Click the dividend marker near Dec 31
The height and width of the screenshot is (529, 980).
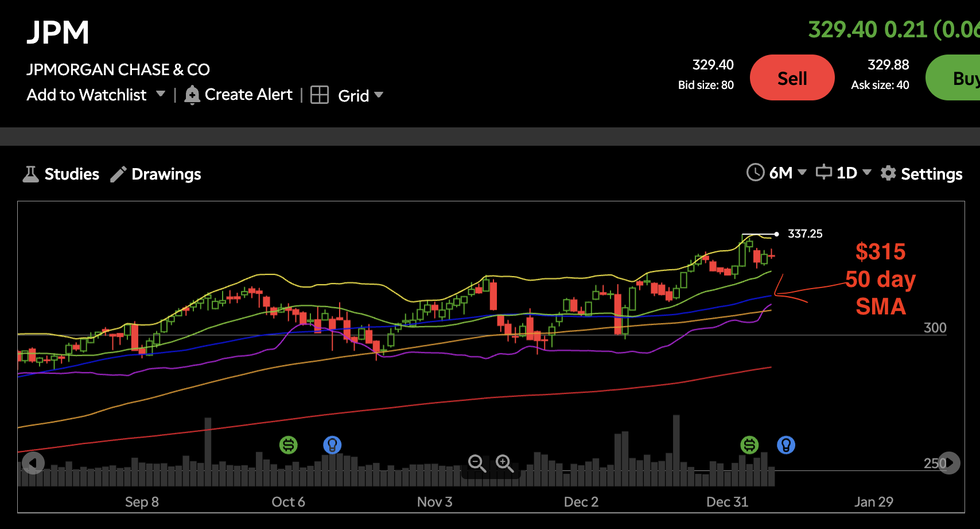pyautogui.click(x=749, y=445)
